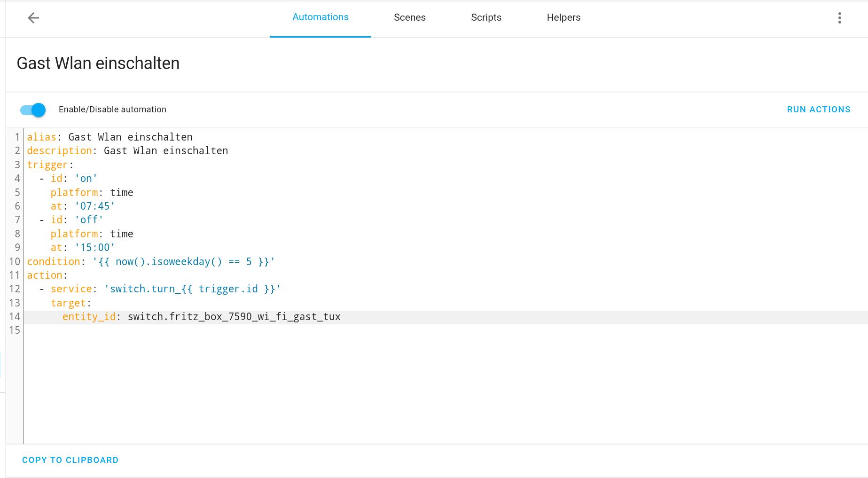Select the Automations tab

320,17
